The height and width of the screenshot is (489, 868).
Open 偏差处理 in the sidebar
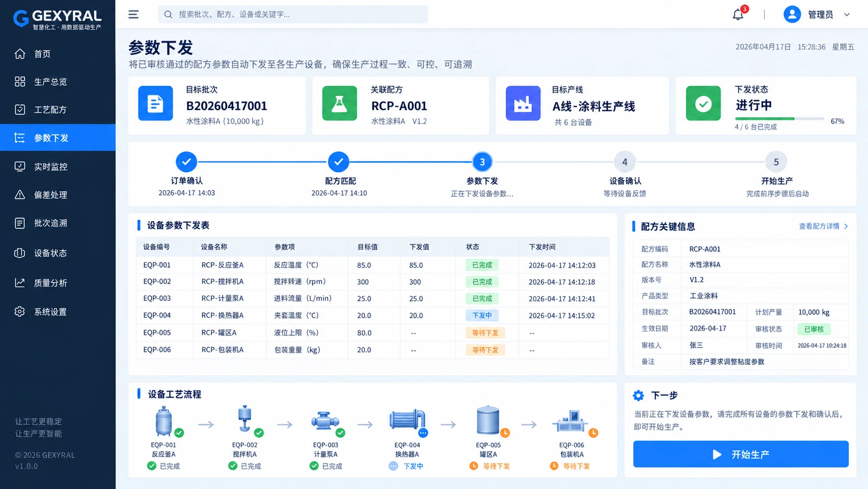58,195
